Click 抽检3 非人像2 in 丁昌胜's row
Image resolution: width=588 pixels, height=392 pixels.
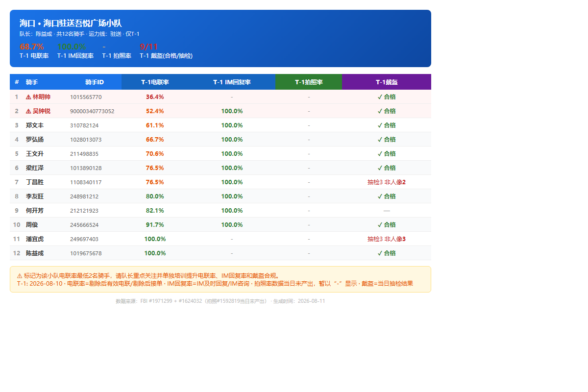(x=387, y=182)
